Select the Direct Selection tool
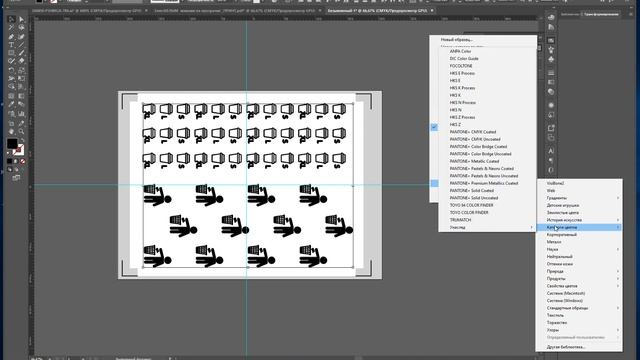 tap(21, 19)
